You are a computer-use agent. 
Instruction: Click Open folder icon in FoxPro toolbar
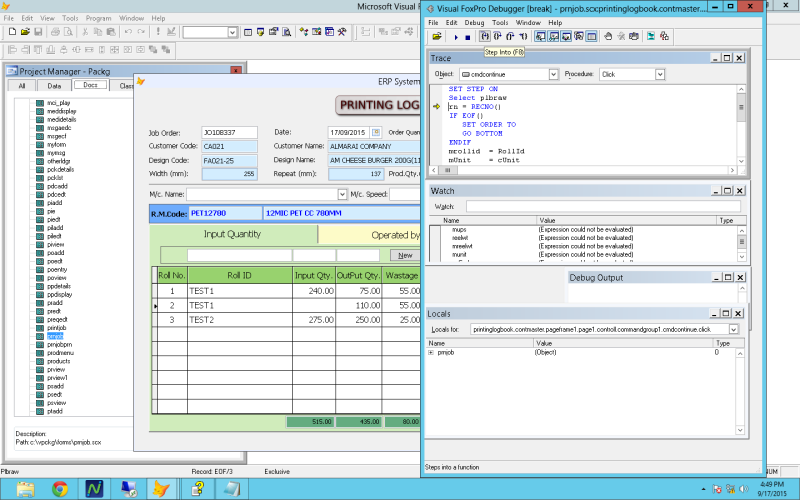pos(25,32)
